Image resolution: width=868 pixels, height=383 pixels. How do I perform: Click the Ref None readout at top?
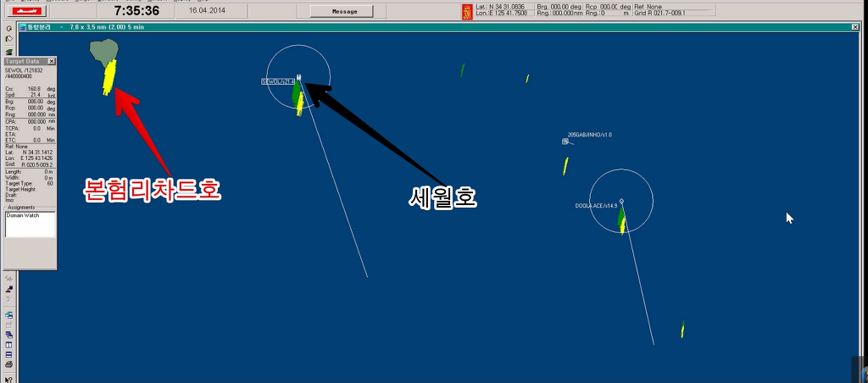tap(647, 7)
